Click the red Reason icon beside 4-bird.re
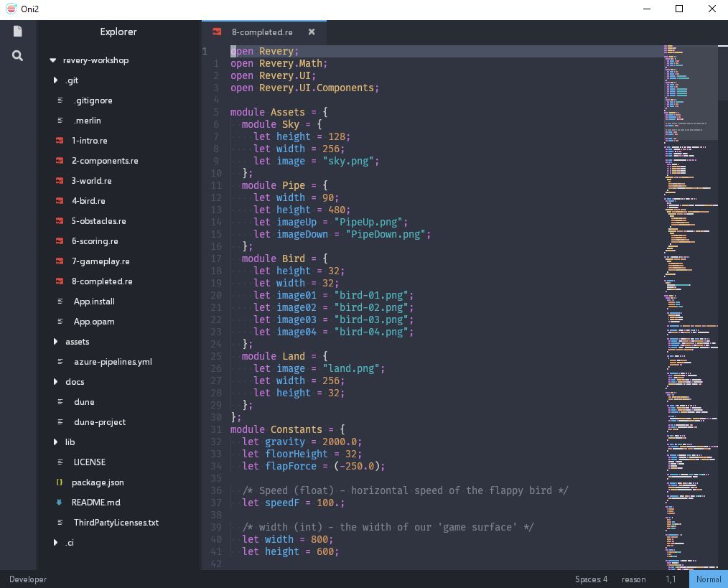This screenshot has width=728, height=588. tap(59, 201)
